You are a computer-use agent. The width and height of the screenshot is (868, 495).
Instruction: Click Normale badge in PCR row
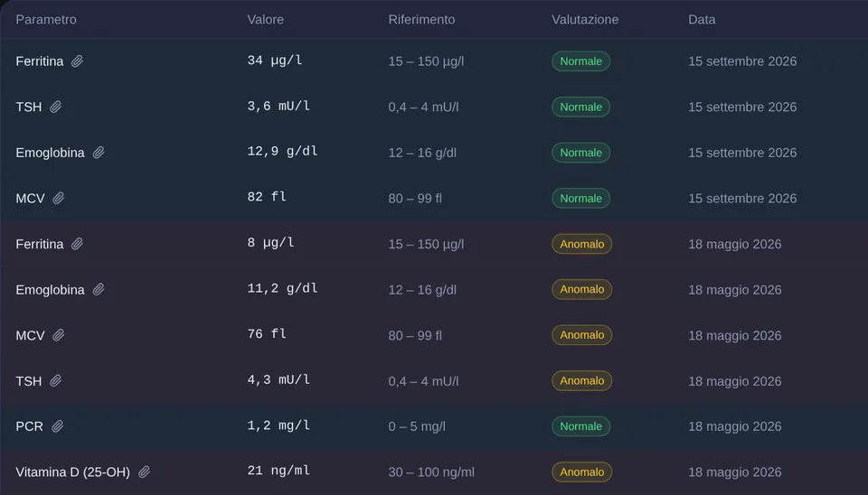pyautogui.click(x=580, y=426)
